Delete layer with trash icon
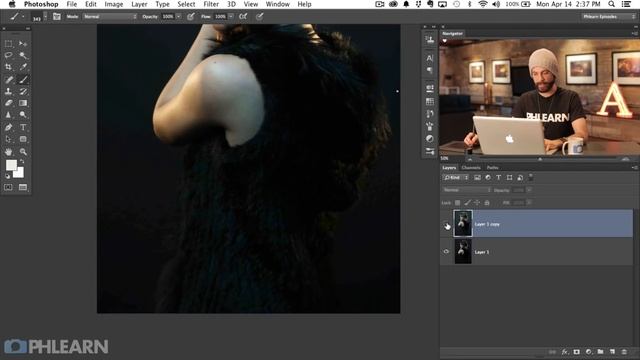This screenshot has height=360, width=640. 624,352
